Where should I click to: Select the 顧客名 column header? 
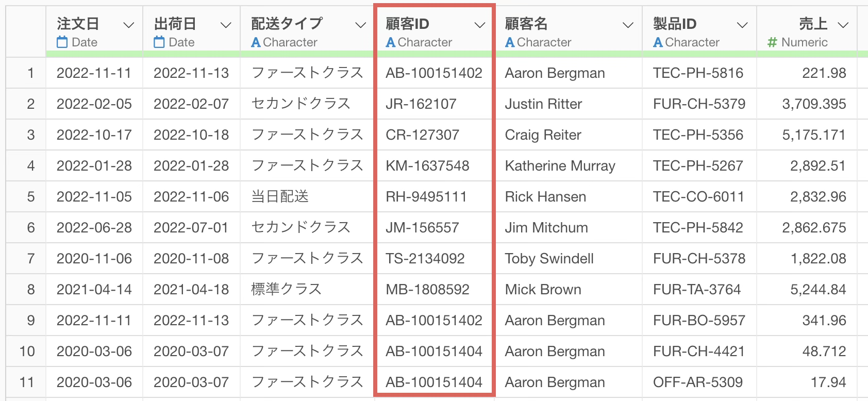pos(526,24)
